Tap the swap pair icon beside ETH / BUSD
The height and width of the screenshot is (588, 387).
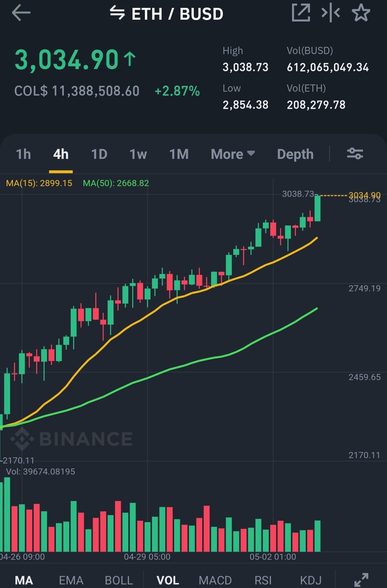tap(117, 13)
